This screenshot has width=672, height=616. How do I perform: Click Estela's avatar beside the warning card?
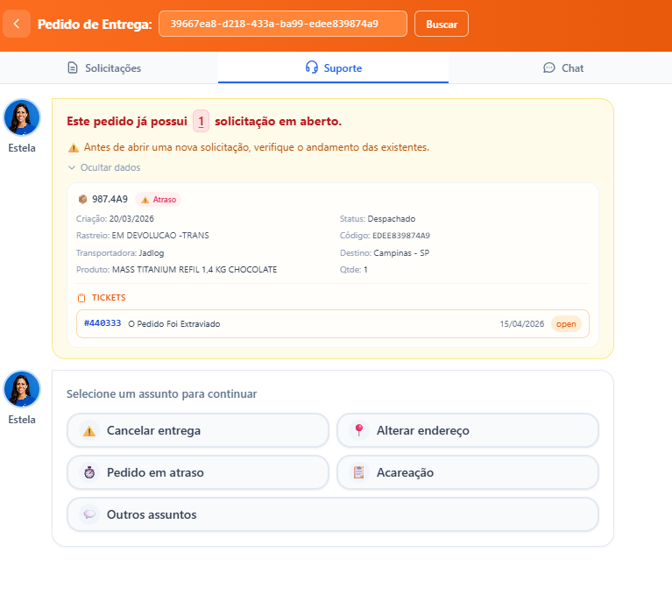(22, 117)
